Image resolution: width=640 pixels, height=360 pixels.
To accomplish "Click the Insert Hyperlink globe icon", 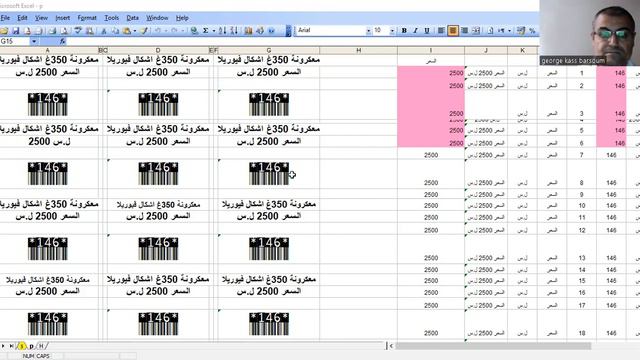I will click(194, 31).
